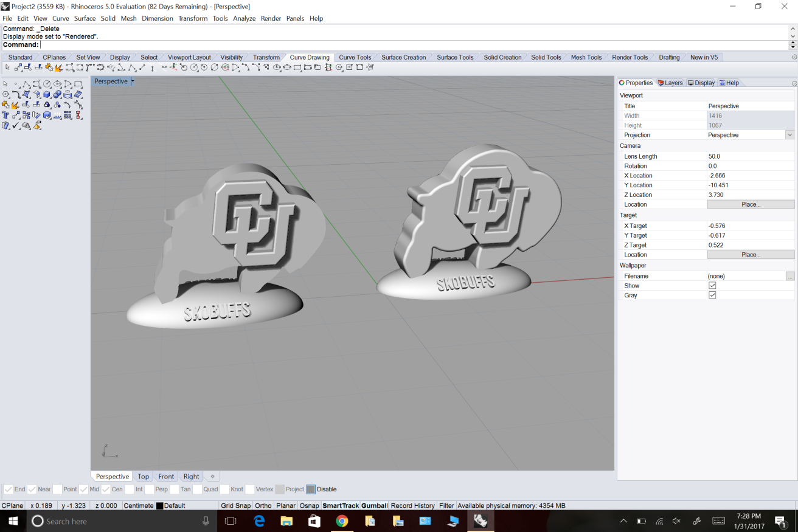Open Google Chrome from taskbar
Image resolution: width=798 pixels, height=532 pixels.
(342, 521)
